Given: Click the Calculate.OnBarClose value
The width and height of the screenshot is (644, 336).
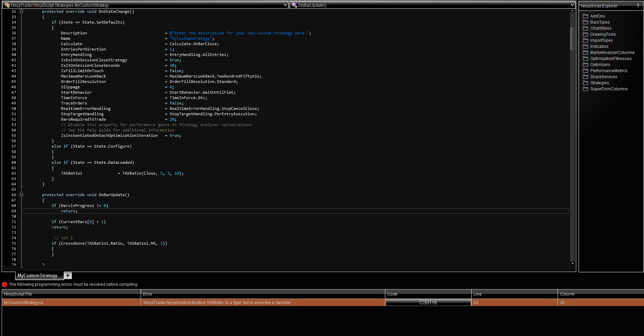Looking at the screenshot, I should click(194, 44).
